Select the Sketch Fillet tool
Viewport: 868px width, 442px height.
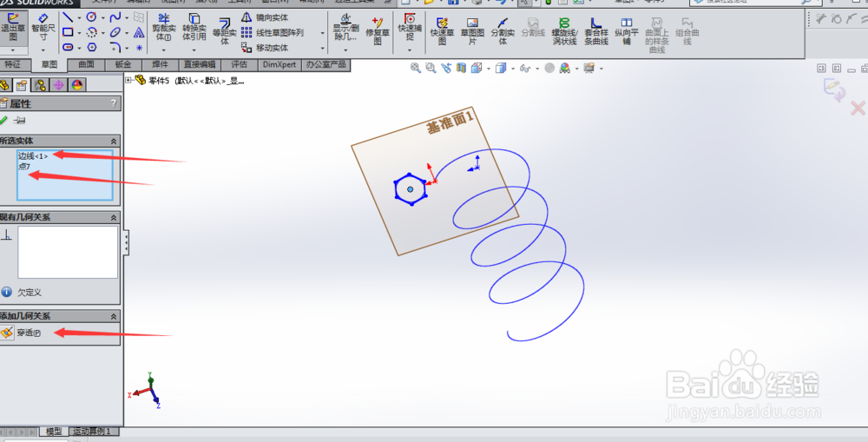click(x=115, y=48)
